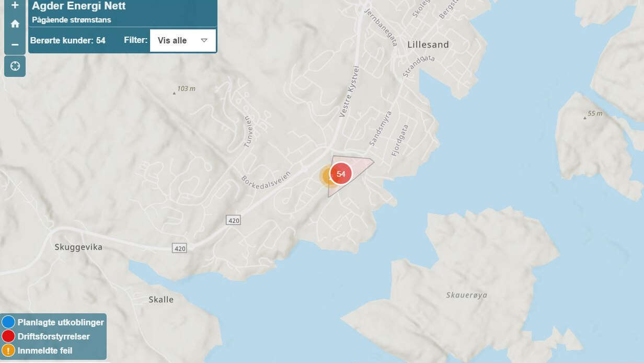The image size is (644, 363).
Task: Zoom out with the minus button
Action: (x=15, y=44)
